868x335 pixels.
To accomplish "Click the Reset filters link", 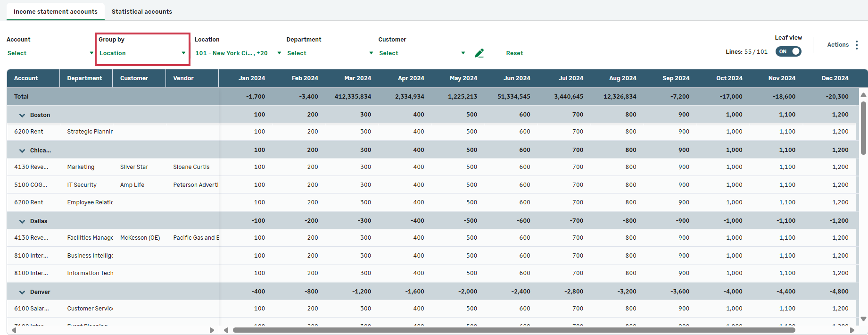I will point(514,53).
